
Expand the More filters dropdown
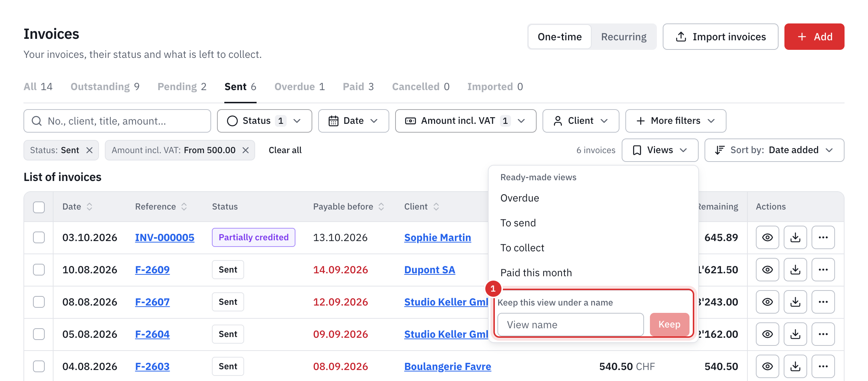(676, 121)
